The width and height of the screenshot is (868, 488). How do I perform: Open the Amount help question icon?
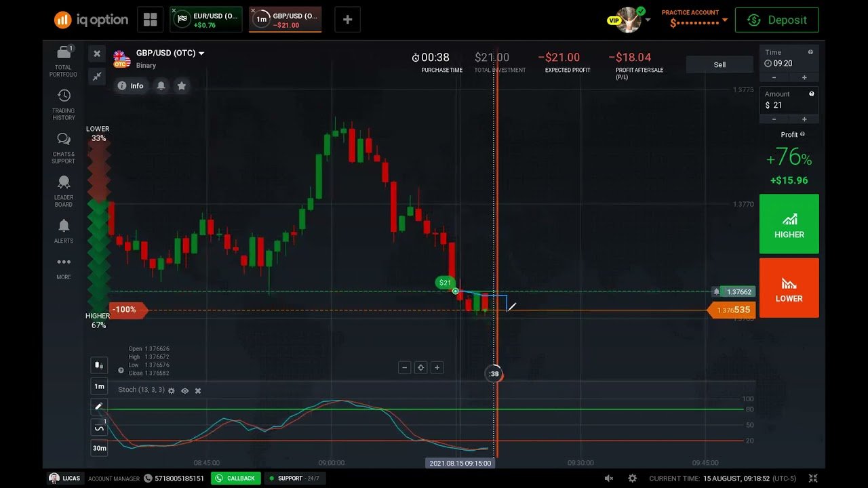click(x=812, y=94)
